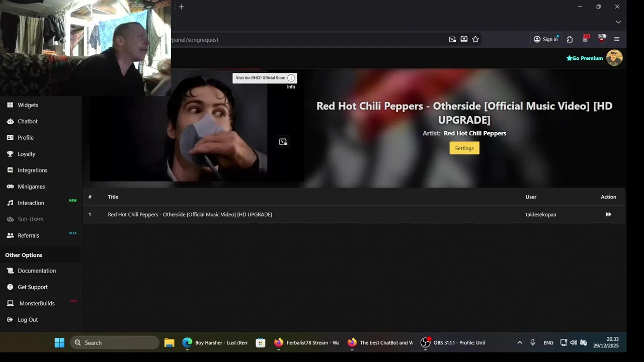Open File Explorer from taskbar
This screenshot has width=644, height=362.
coord(170,342)
